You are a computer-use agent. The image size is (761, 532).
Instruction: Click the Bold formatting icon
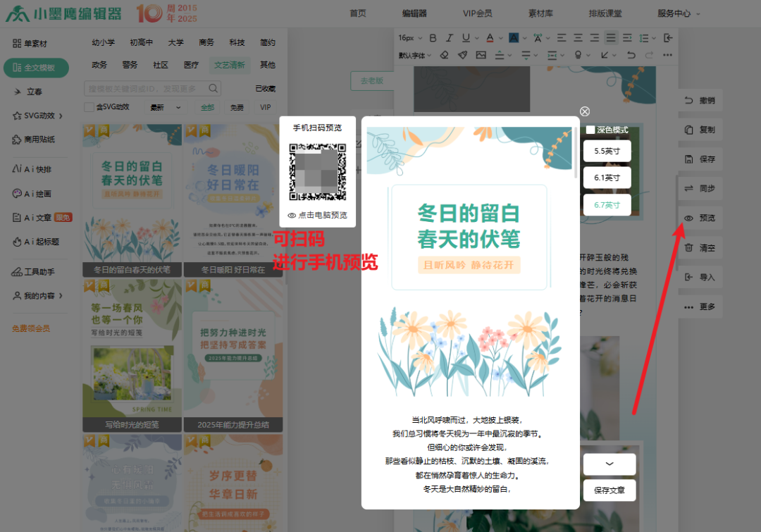pyautogui.click(x=433, y=38)
